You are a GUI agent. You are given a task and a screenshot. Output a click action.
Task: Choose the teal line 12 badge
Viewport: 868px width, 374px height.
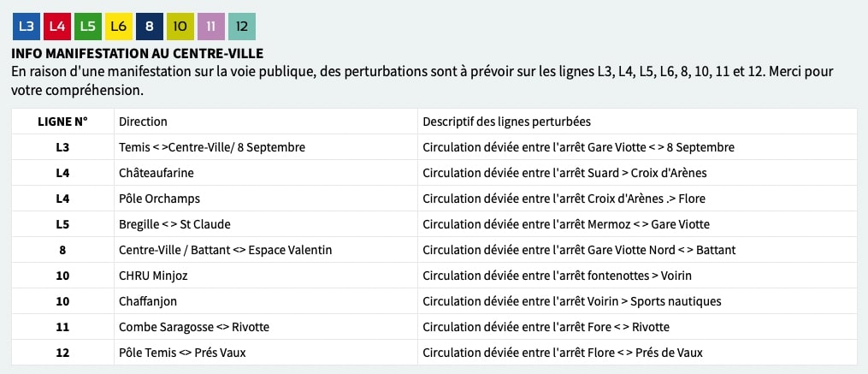click(242, 27)
